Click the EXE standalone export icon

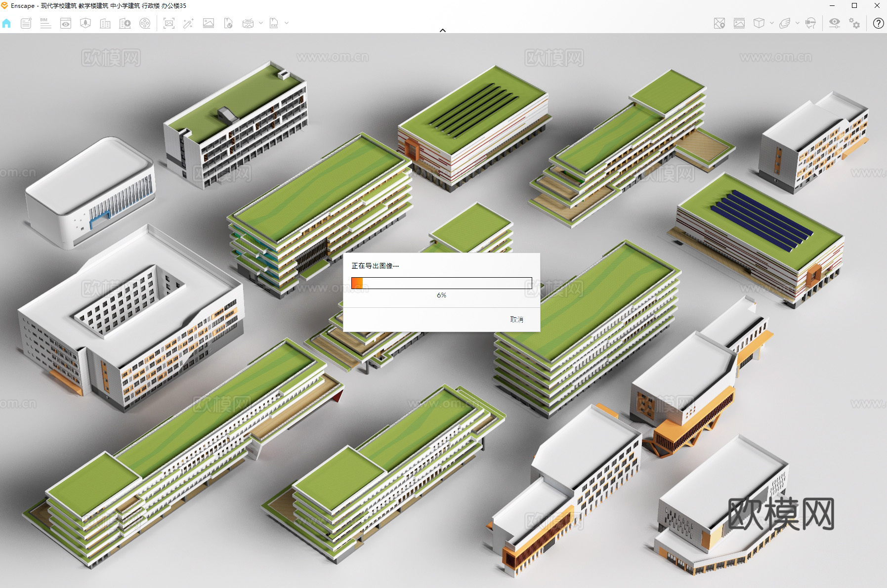274,23
